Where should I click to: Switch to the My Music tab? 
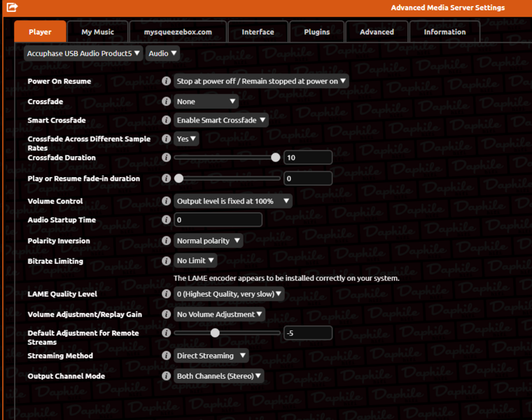coord(97,32)
